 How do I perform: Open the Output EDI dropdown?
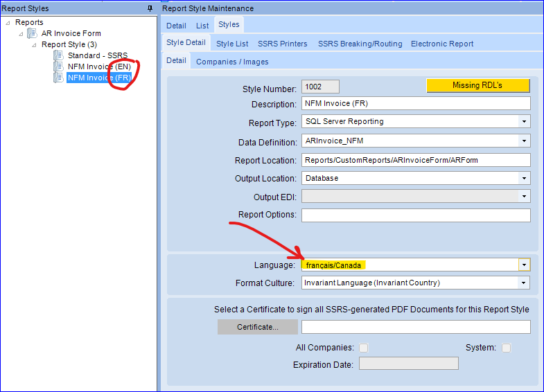pos(524,197)
